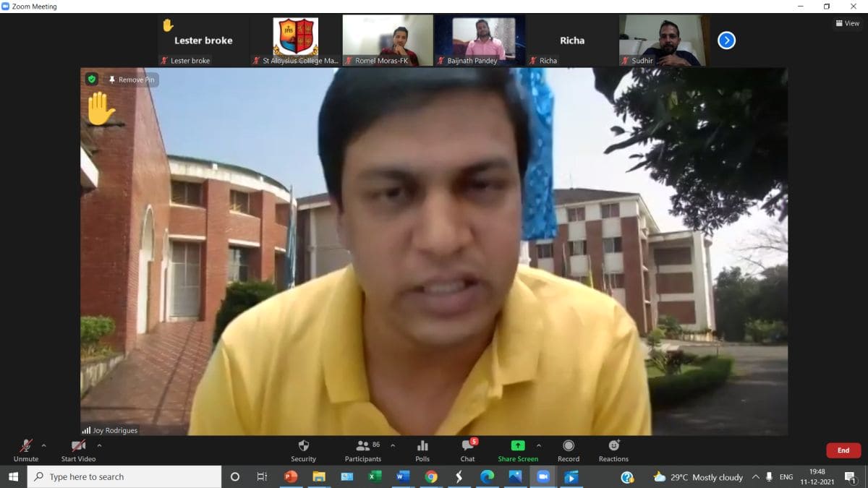This screenshot has height=488, width=868.
Task: Open video options arrow beside Start Video
Action: click(x=99, y=445)
